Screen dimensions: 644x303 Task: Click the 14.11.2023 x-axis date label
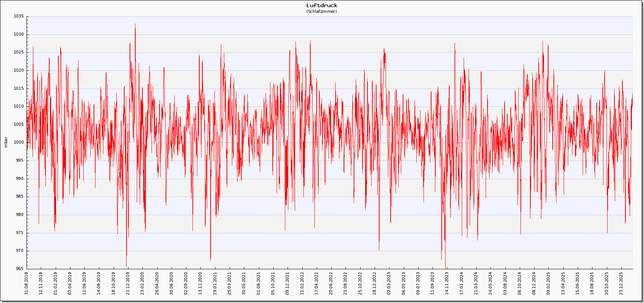coord(447,283)
